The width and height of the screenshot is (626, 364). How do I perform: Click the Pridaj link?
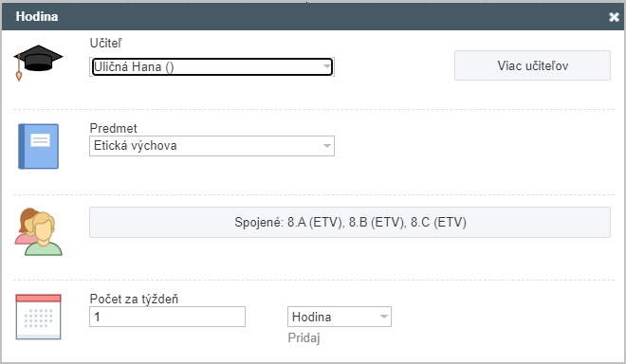(x=304, y=338)
